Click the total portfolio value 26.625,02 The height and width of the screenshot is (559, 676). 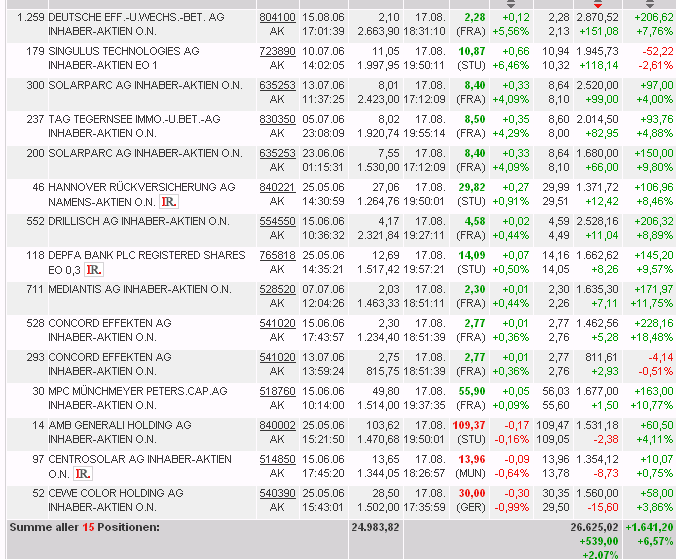(x=594, y=528)
